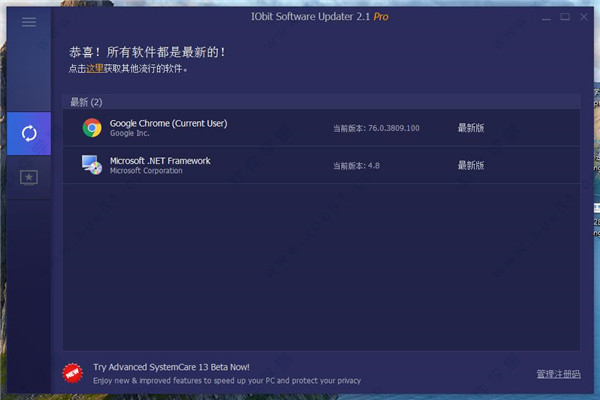This screenshot has width=600, height=400.
Task: Click the red NEW badge icon
Action: (x=72, y=373)
